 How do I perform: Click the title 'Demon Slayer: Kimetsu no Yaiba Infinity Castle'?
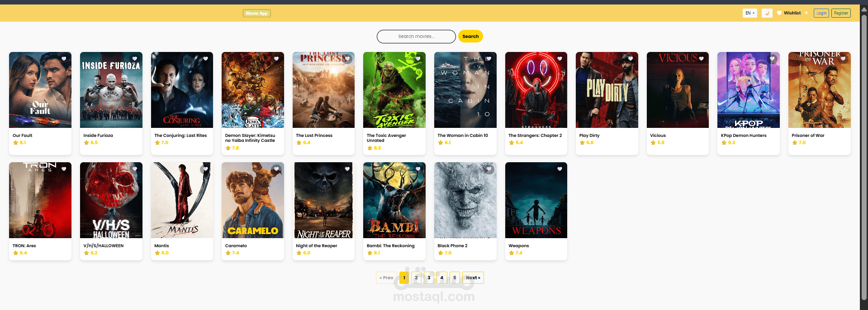[x=250, y=138]
